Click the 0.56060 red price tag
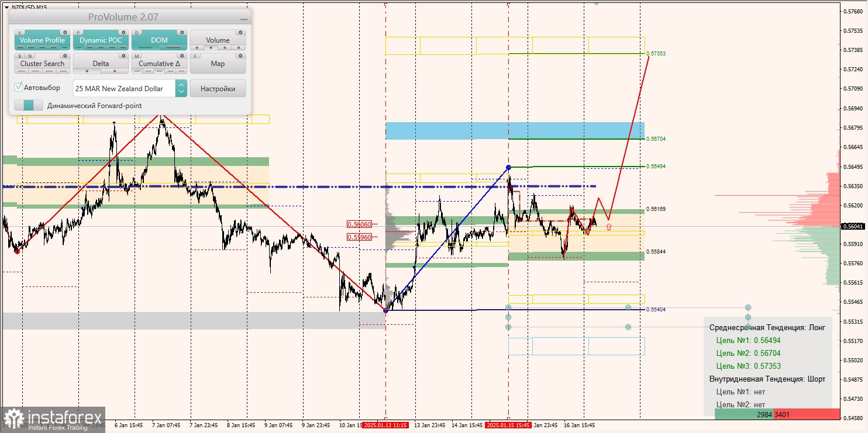The image size is (868, 433). pos(359,224)
